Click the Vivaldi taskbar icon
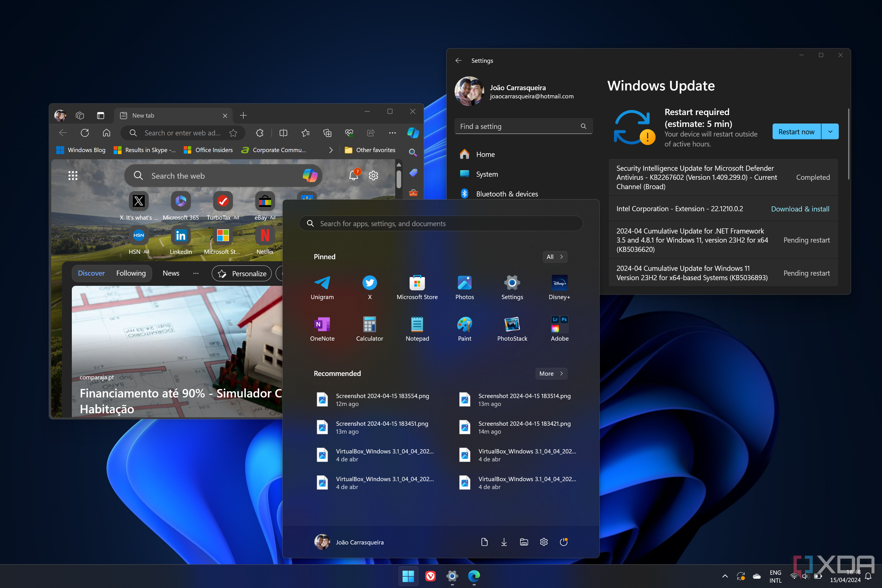The image size is (882, 588). pyautogui.click(x=430, y=576)
